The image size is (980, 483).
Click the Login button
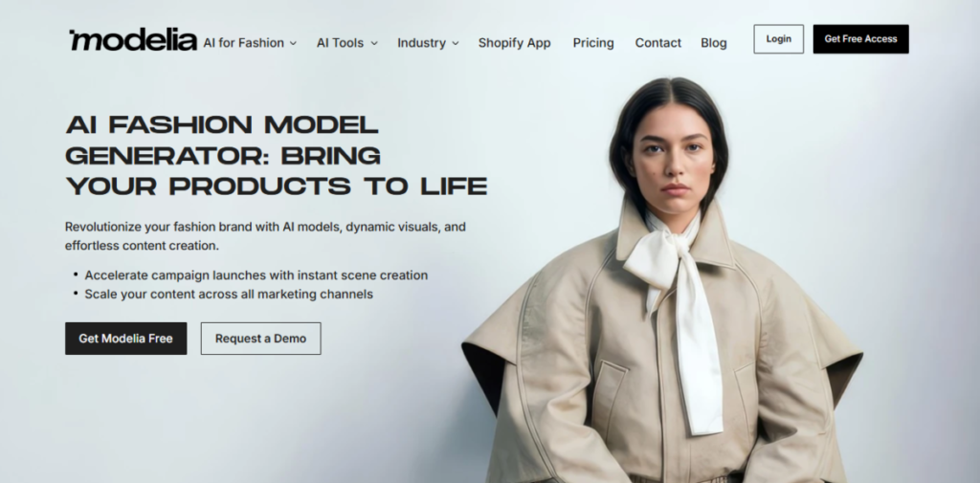779,39
